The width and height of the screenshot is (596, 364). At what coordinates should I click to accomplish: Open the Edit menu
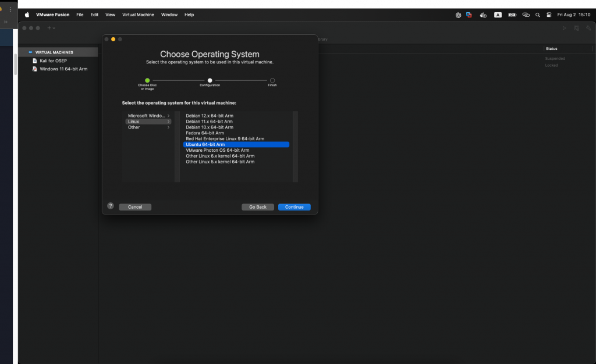tap(94, 15)
